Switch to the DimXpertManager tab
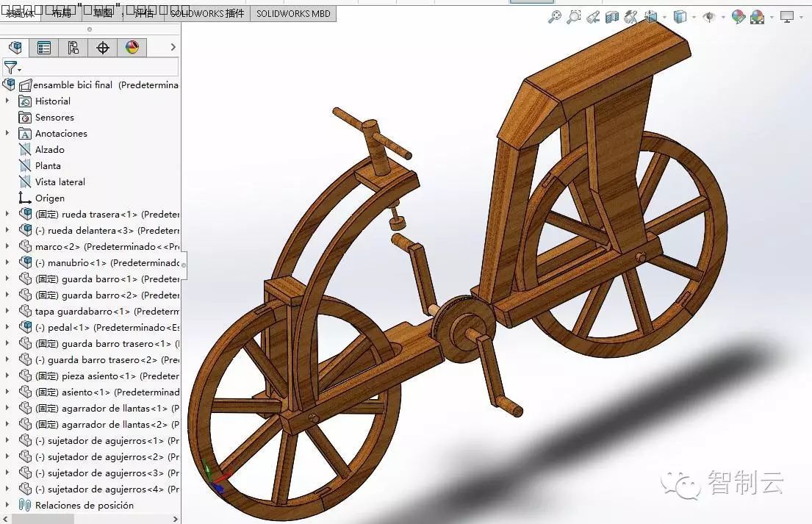This screenshot has width=812, height=524. point(103,48)
